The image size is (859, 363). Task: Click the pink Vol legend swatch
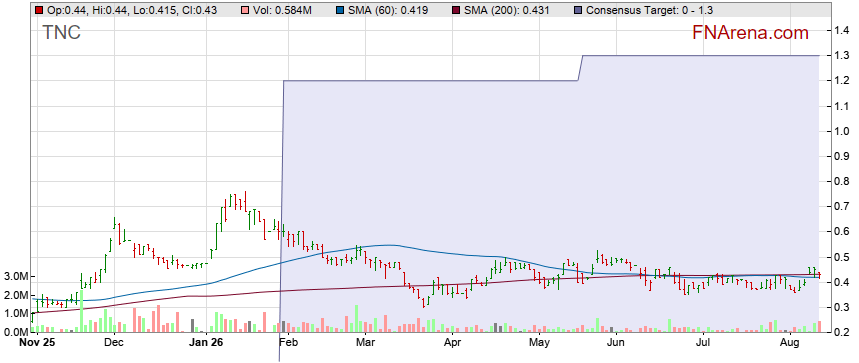(256, 10)
